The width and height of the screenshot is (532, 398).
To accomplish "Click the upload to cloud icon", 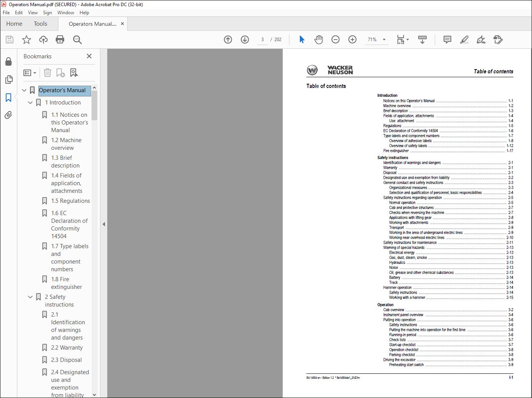I will [x=43, y=40].
